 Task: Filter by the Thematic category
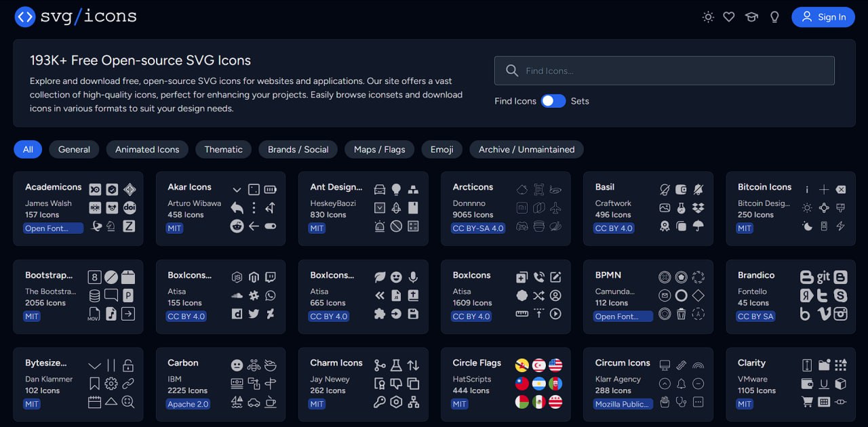tap(223, 150)
